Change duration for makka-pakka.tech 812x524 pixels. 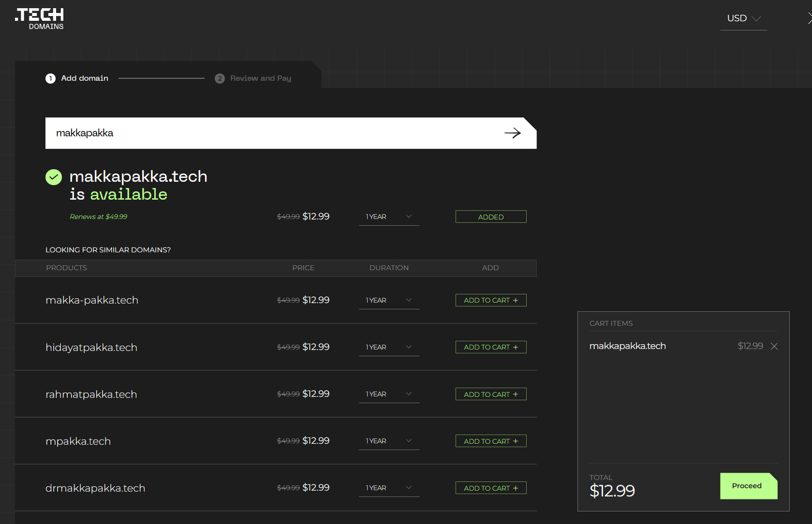pyautogui.click(x=389, y=300)
